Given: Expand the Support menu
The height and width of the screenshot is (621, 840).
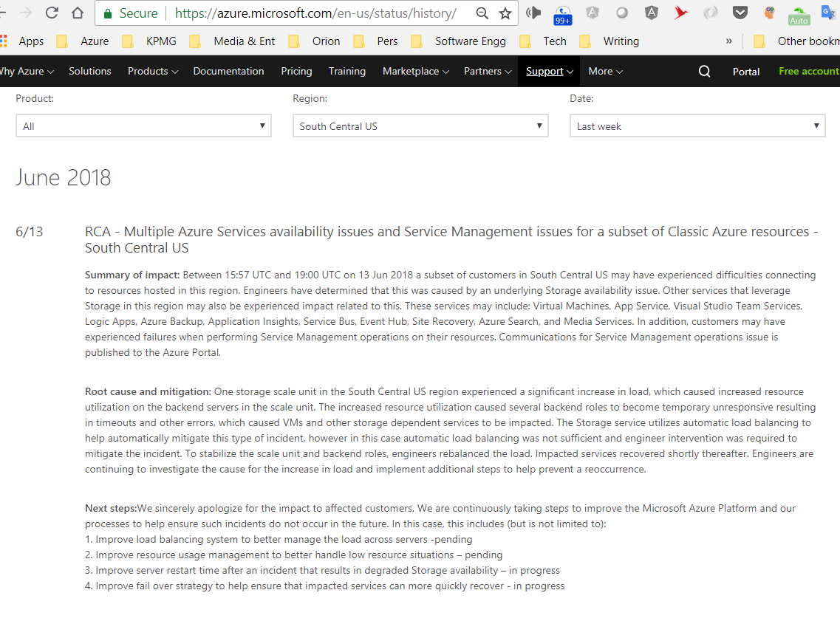Looking at the screenshot, I should point(550,71).
